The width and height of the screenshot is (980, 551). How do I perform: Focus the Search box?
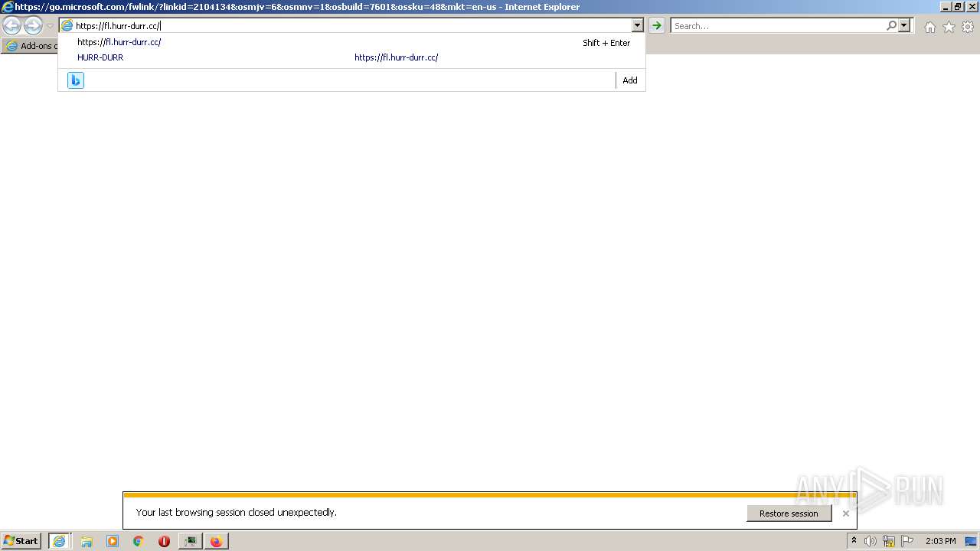pyautogui.click(x=778, y=26)
